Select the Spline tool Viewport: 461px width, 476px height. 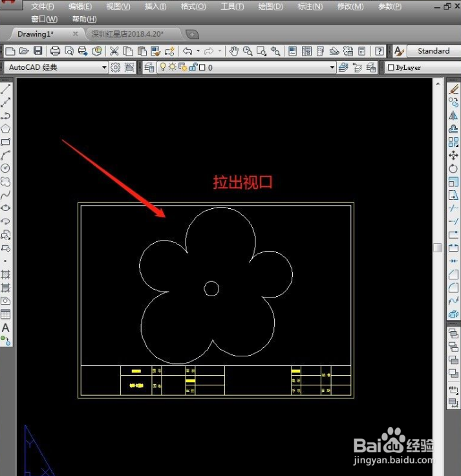pyautogui.click(x=5, y=195)
